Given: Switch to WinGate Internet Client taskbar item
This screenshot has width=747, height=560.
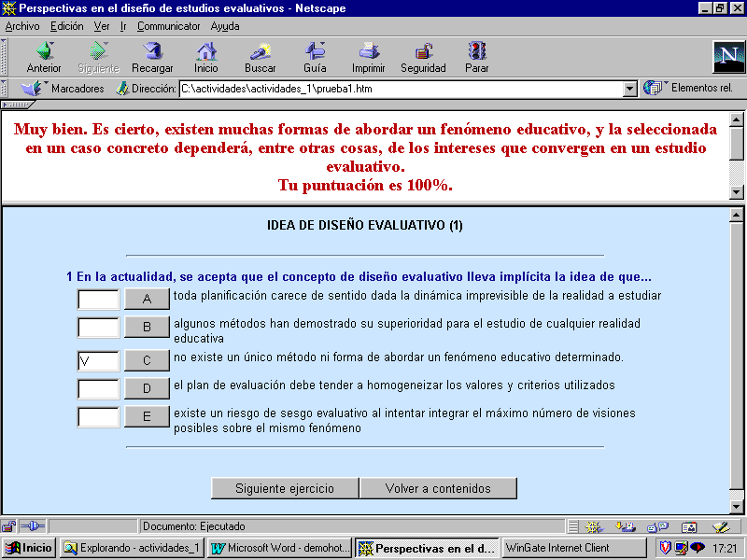Looking at the screenshot, I should [573, 548].
